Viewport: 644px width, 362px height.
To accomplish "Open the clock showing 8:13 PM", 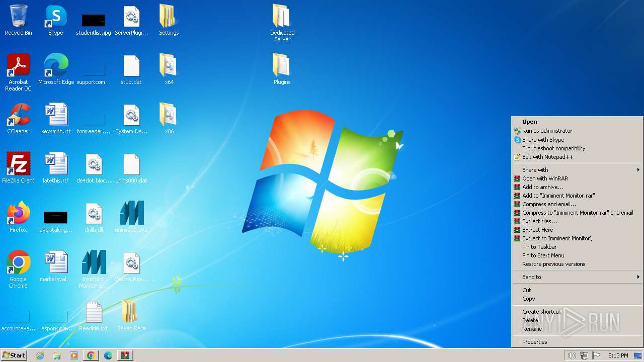I will tap(618, 355).
